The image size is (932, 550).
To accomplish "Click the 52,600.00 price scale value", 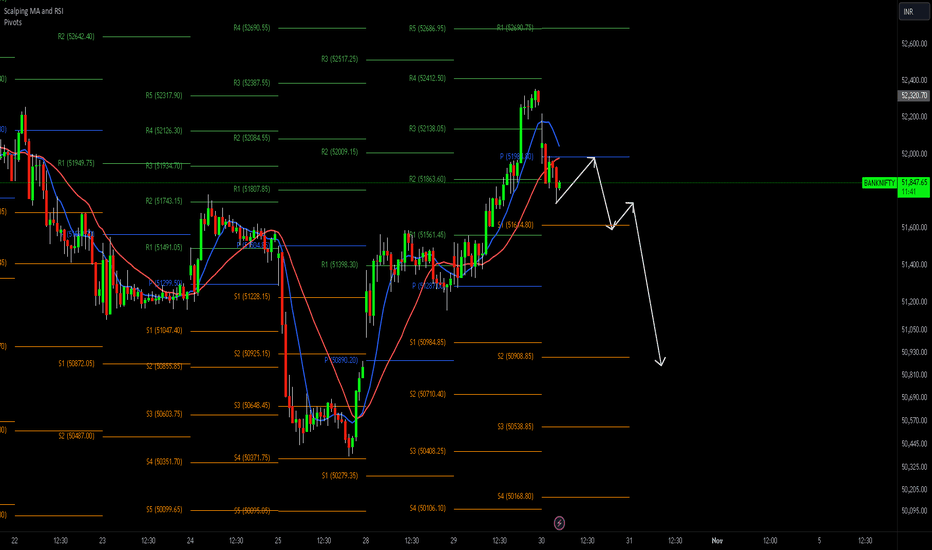I will point(914,44).
